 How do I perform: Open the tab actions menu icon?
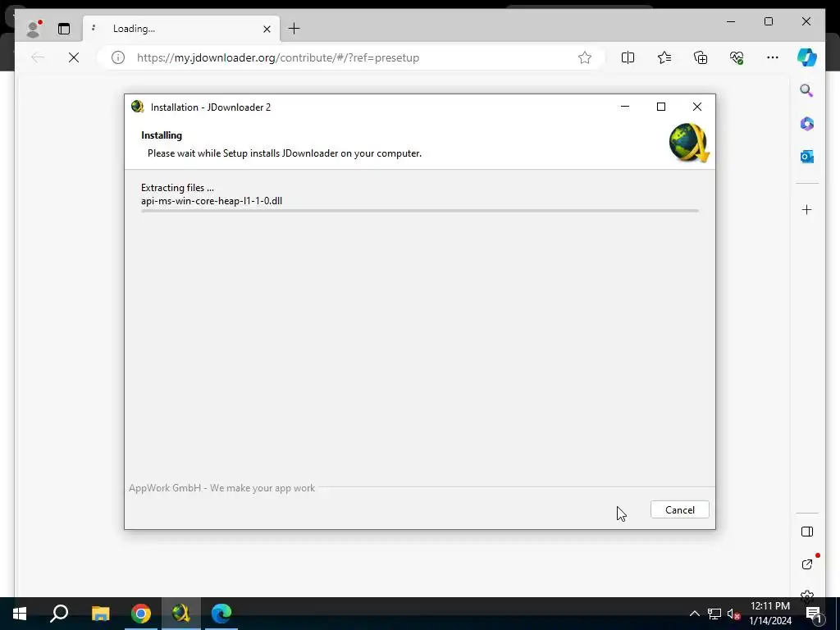(64, 29)
